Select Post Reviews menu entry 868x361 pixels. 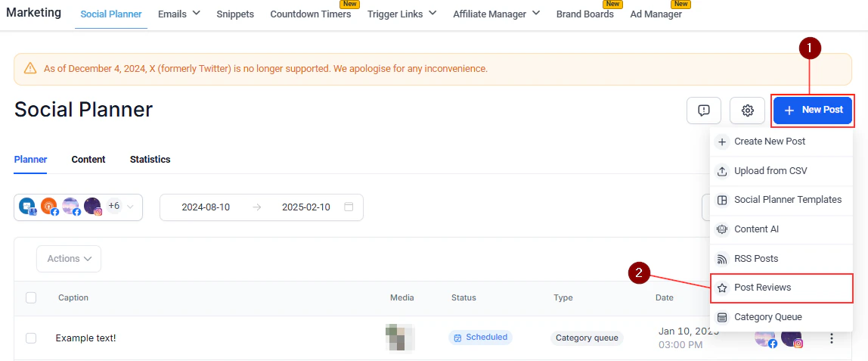[x=781, y=288]
